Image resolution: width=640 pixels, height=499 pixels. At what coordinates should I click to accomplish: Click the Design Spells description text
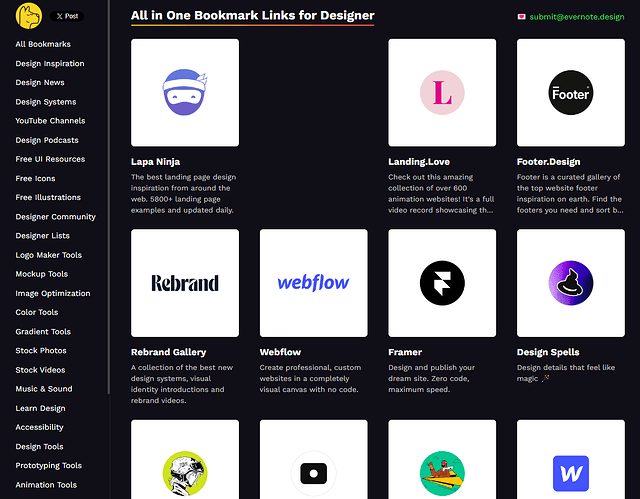point(566,373)
